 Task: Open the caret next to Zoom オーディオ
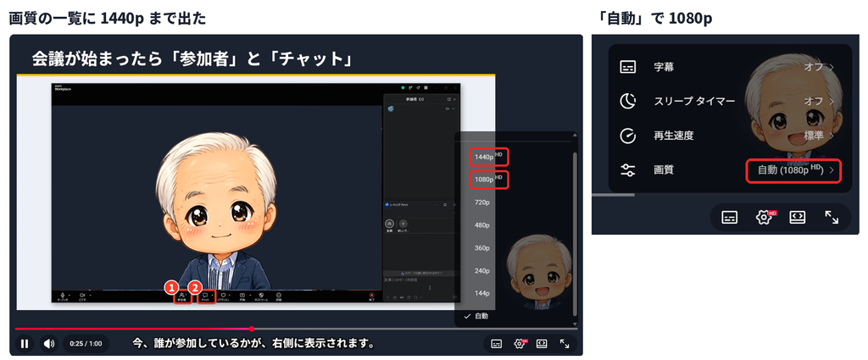click(x=70, y=295)
